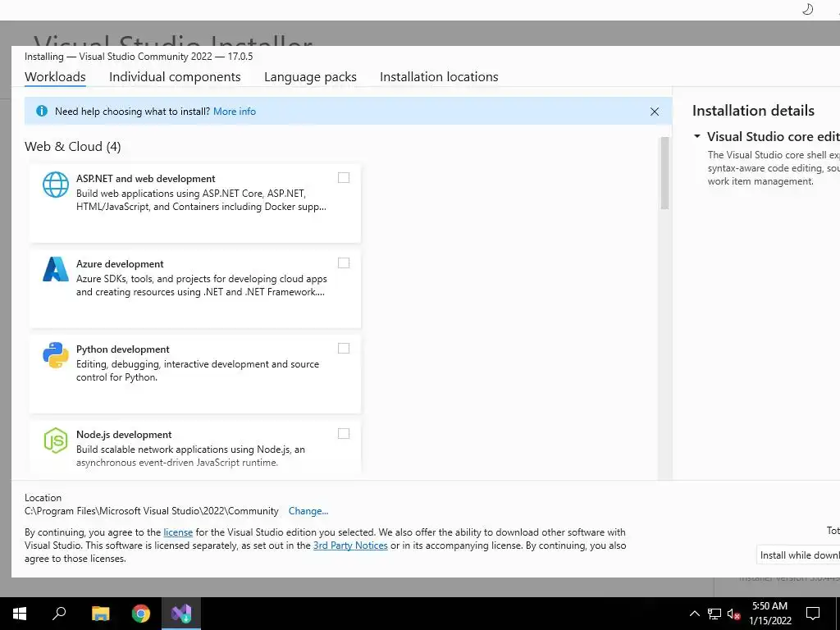
Task: Click the Python development title text
Action: pos(123,349)
